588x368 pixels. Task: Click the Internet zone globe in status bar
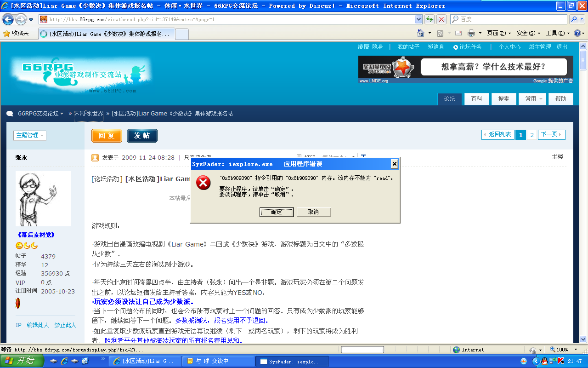pos(456,350)
